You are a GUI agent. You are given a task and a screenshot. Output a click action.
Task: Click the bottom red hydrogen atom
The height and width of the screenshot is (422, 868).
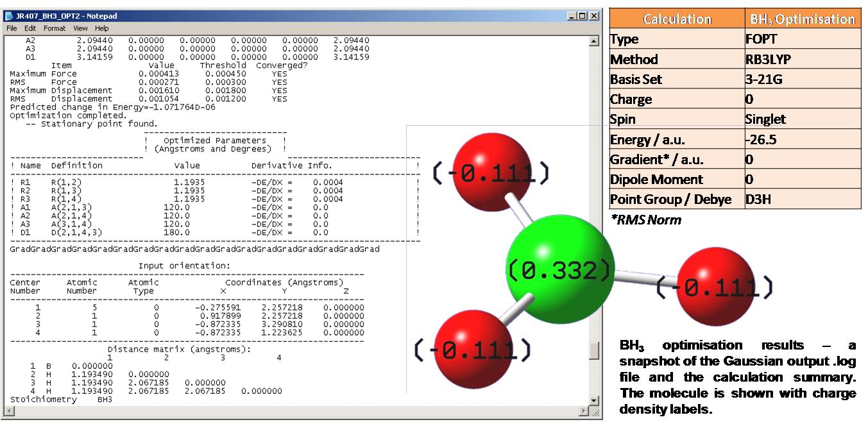point(474,348)
